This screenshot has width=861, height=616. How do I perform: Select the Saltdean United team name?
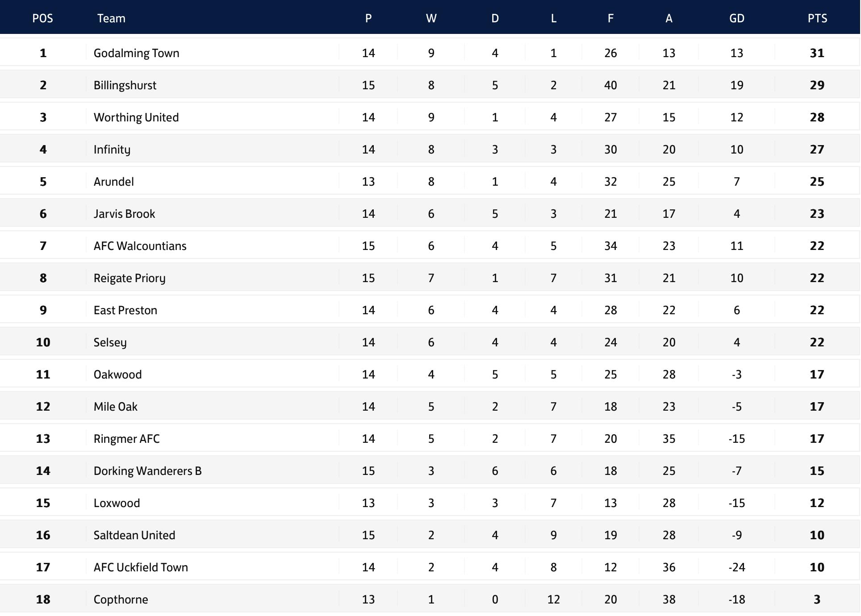[134, 535]
